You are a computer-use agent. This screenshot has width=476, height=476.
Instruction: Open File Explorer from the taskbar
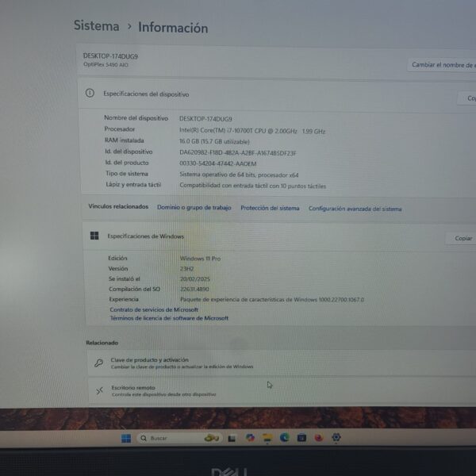[x=267, y=438]
